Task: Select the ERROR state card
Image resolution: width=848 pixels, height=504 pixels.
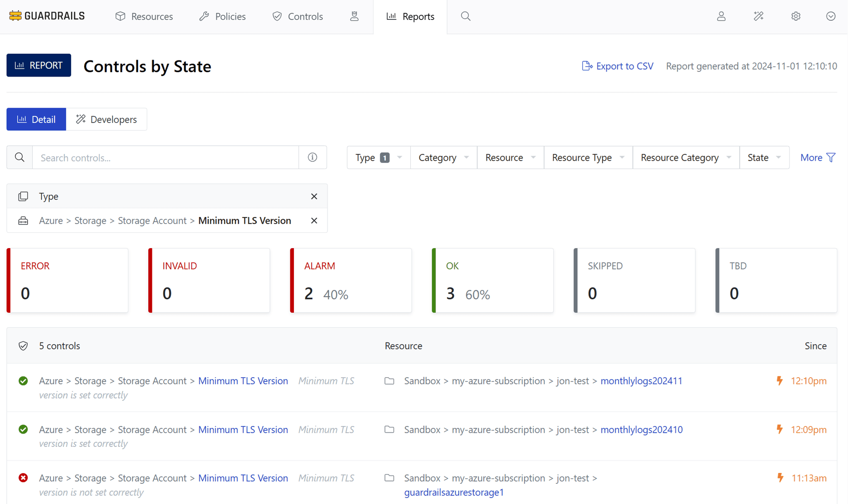Action: point(67,280)
